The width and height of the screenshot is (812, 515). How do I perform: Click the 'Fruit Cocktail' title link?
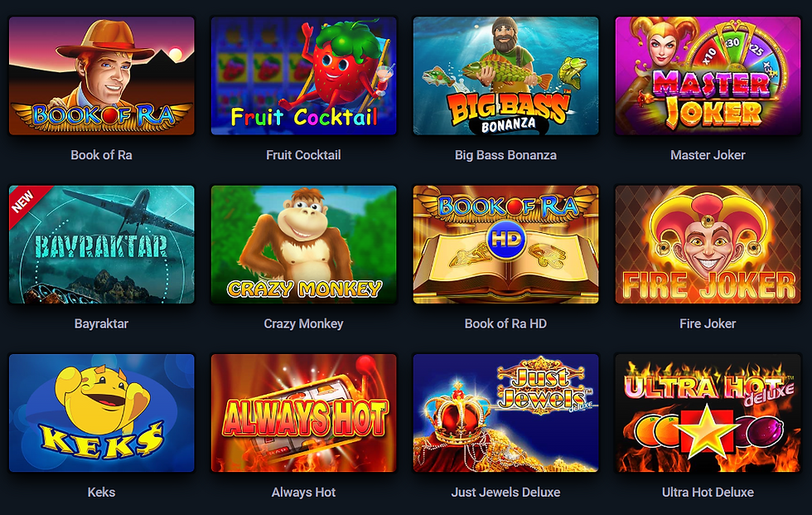pos(303,155)
